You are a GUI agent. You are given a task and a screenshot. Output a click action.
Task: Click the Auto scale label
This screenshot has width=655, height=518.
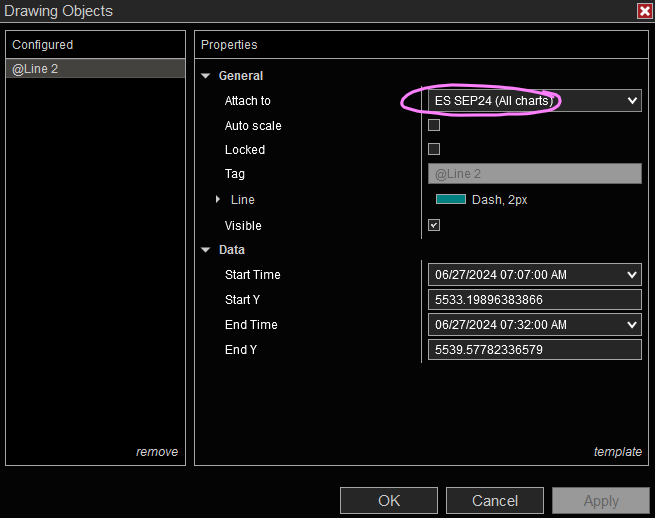coord(253,125)
